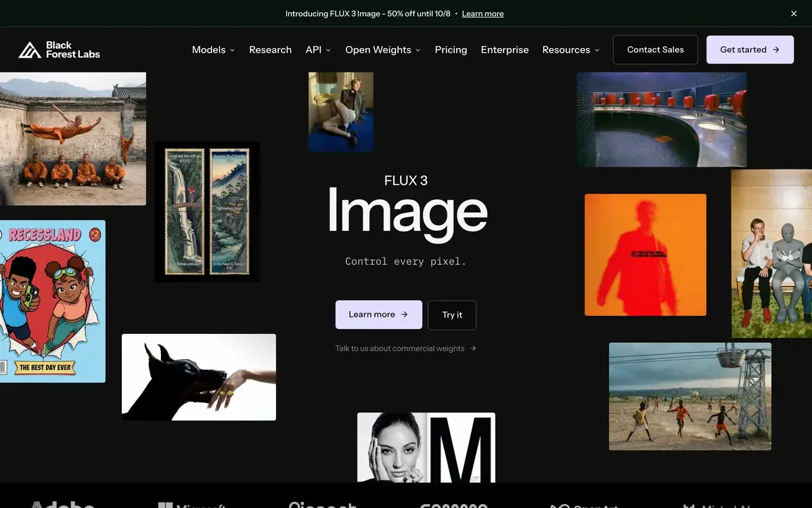Expand the API dropdown menu
This screenshot has width=812, height=508.
click(x=318, y=49)
